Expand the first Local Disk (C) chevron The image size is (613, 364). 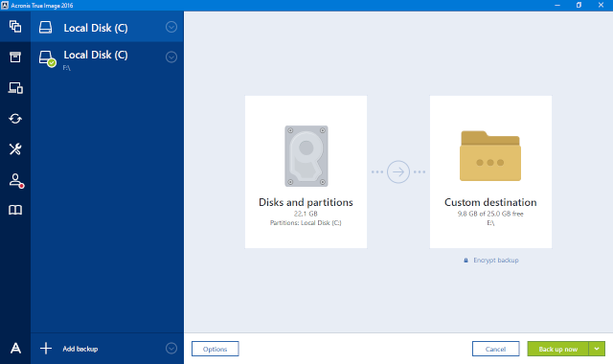171,27
